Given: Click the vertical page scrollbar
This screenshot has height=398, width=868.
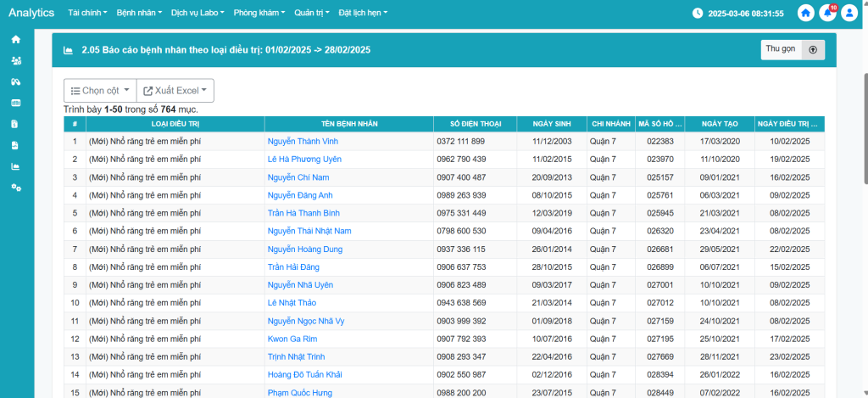Looking at the screenshot, I should coord(864,127).
